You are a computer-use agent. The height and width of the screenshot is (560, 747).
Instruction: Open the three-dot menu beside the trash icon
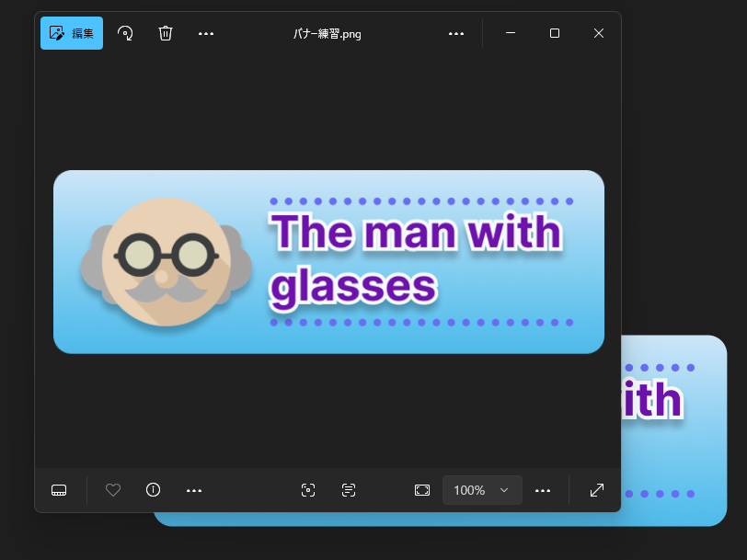[x=206, y=33]
